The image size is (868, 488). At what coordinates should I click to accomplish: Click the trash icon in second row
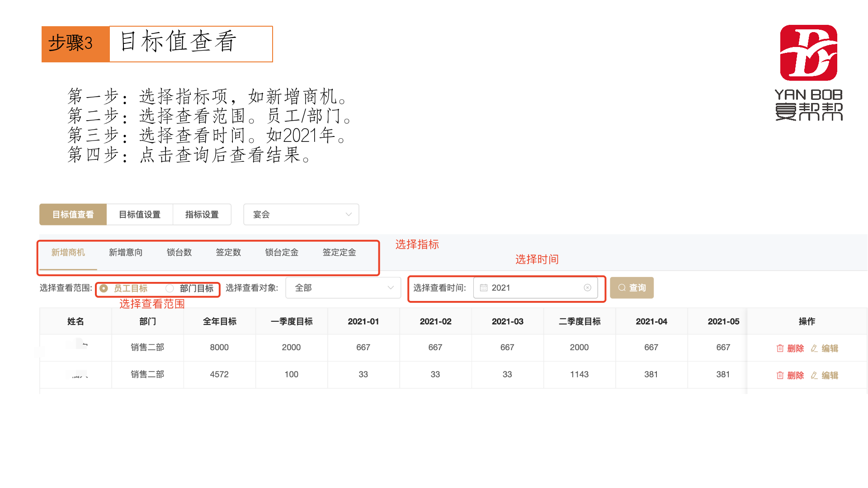coord(780,375)
